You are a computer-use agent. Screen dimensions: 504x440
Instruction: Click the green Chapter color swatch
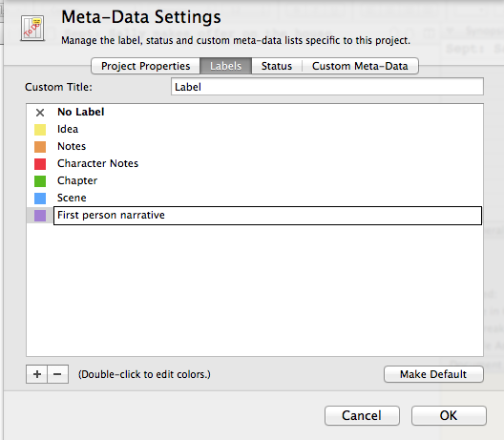click(x=40, y=181)
